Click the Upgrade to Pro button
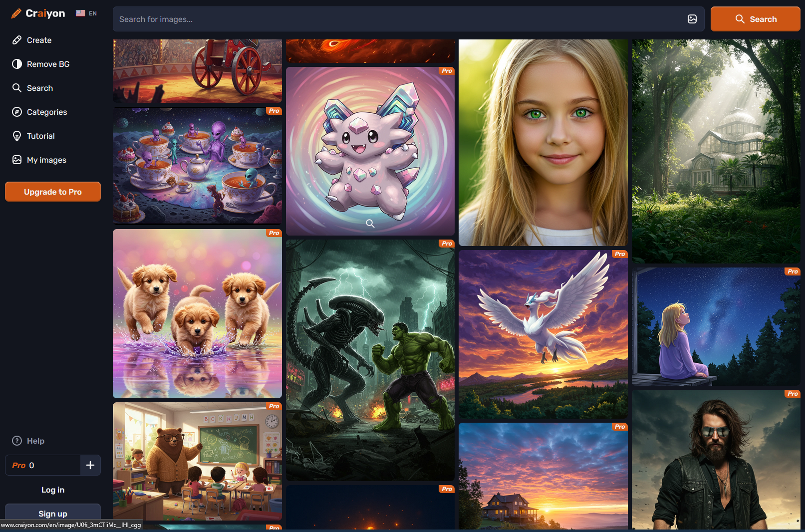The image size is (805, 532). click(x=53, y=192)
